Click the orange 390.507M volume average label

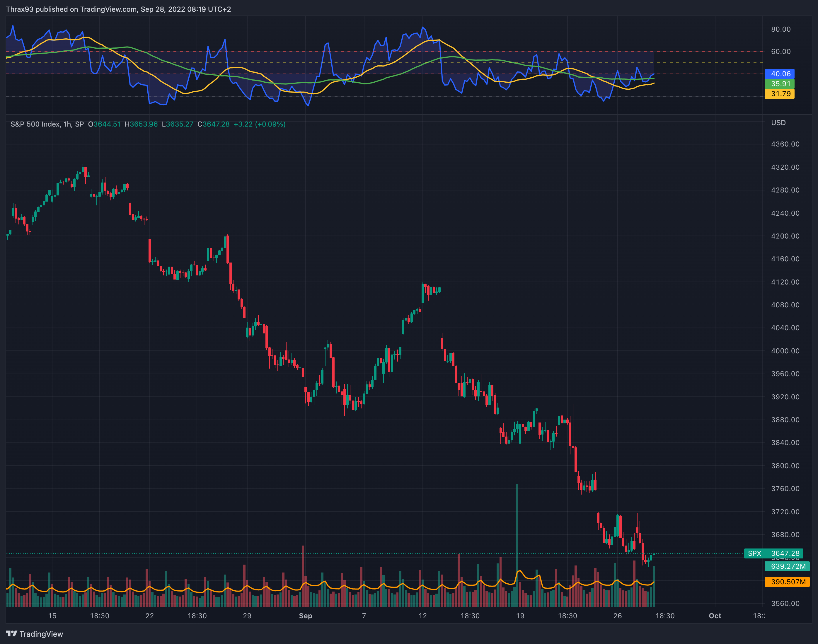click(x=788, y=582)
